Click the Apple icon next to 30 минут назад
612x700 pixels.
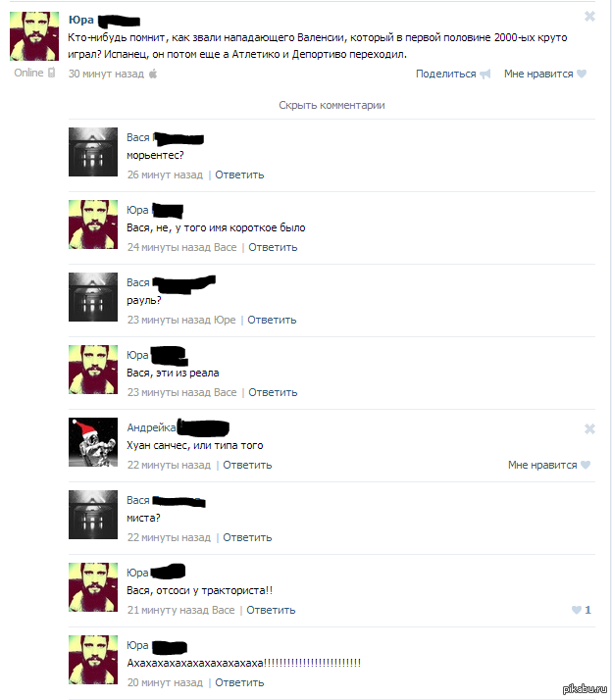[153, 74]
